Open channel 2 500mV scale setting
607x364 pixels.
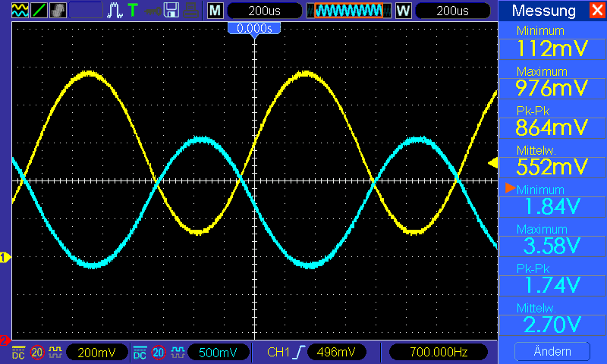[x=218, y=352]
